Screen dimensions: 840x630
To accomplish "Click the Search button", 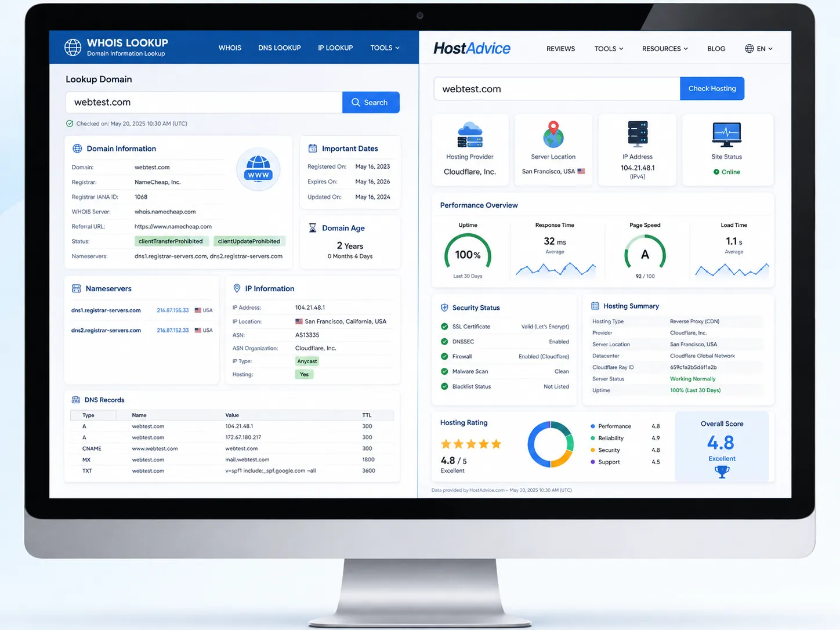I will pyautogui.click(x=371, y=102).
